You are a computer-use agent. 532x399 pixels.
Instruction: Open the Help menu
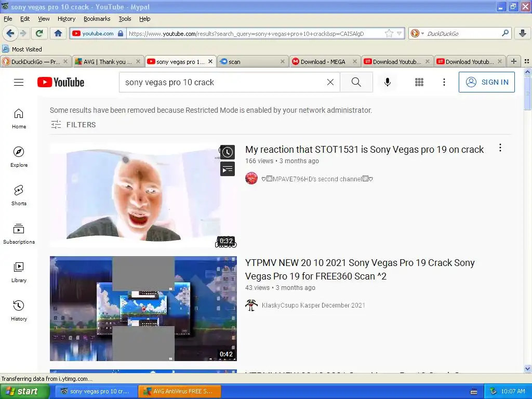[x=144, y=19]
